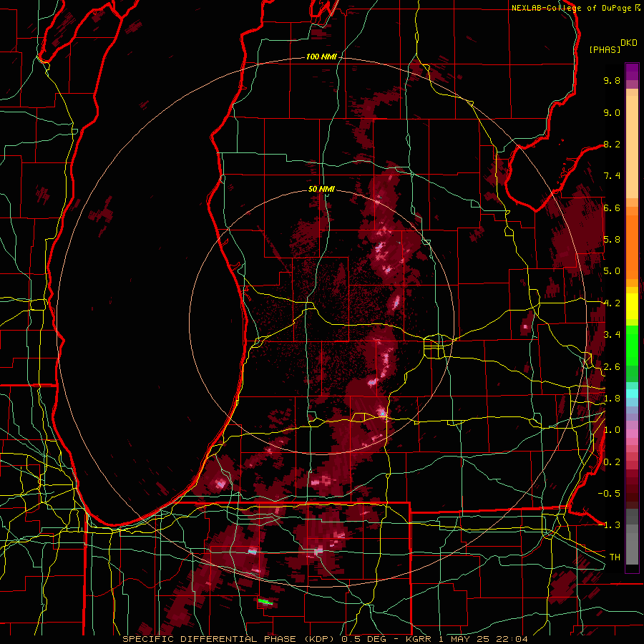The height and width of the screenshot is (644, 644).
Task: Click the 1.0 legend value
Action: pyautogui.click(x=612, y=430)
